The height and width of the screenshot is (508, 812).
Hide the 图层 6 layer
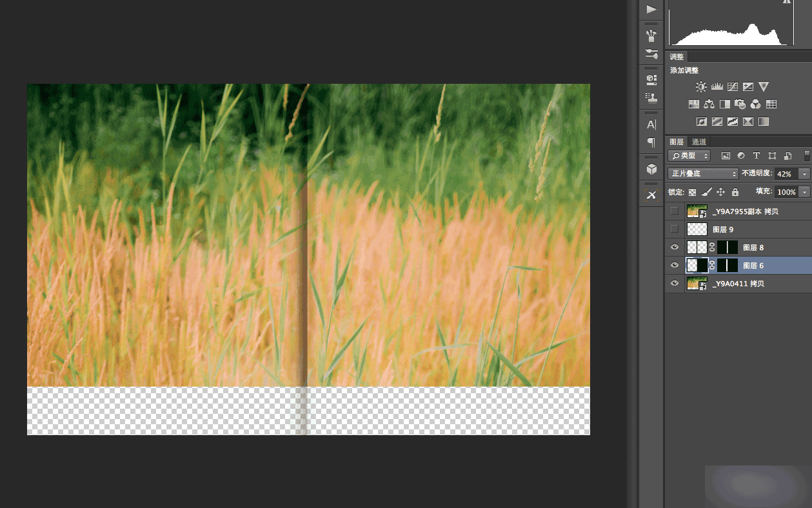pos(675,266)
